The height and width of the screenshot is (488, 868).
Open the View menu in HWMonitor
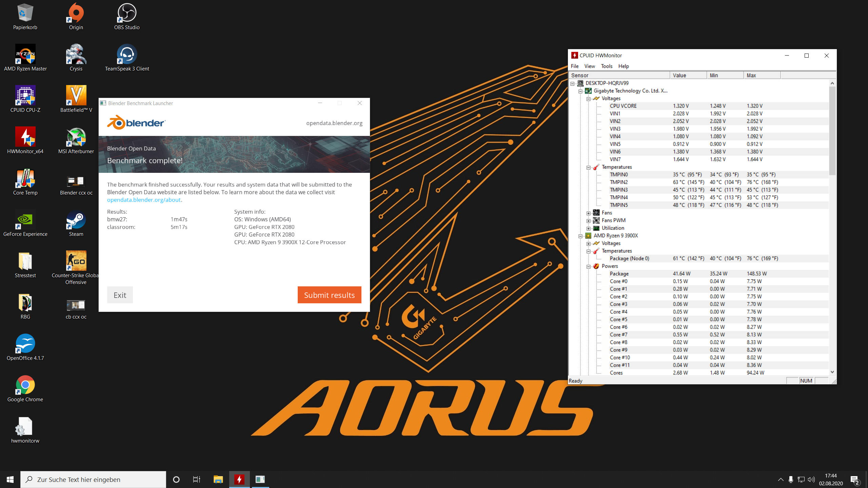click(589, 66)
